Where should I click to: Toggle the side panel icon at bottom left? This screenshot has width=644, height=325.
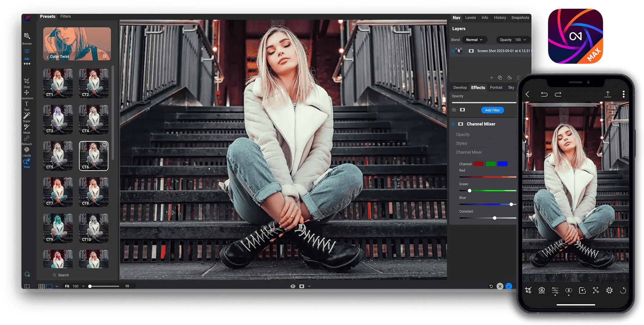(27, 286)
